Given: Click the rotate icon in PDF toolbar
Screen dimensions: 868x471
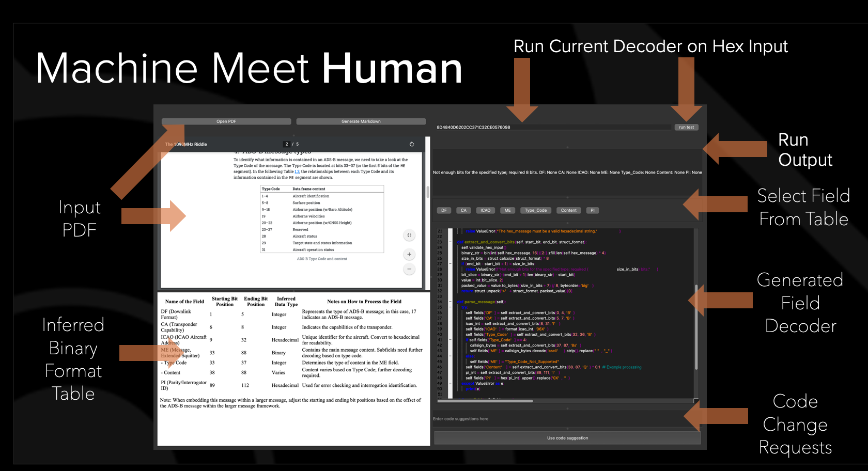Looking at the screenshot, I should click(412, 144).
